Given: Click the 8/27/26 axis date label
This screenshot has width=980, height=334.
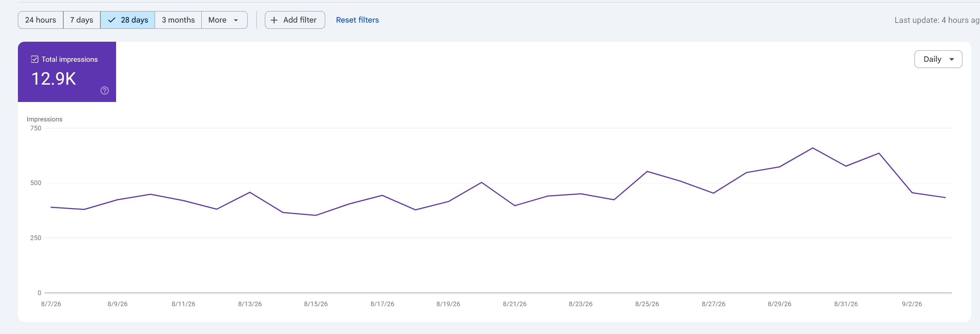Looking at the screenshot, I should (x=714, y=304).
